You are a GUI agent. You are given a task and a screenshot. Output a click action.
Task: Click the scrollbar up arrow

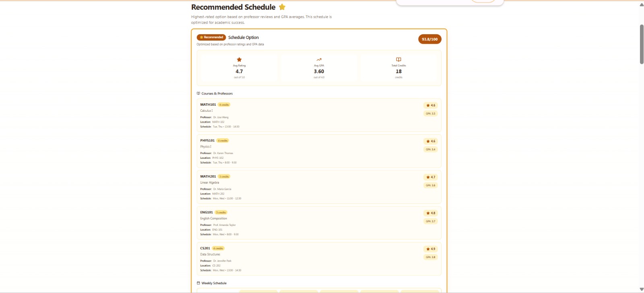point(642,4)
